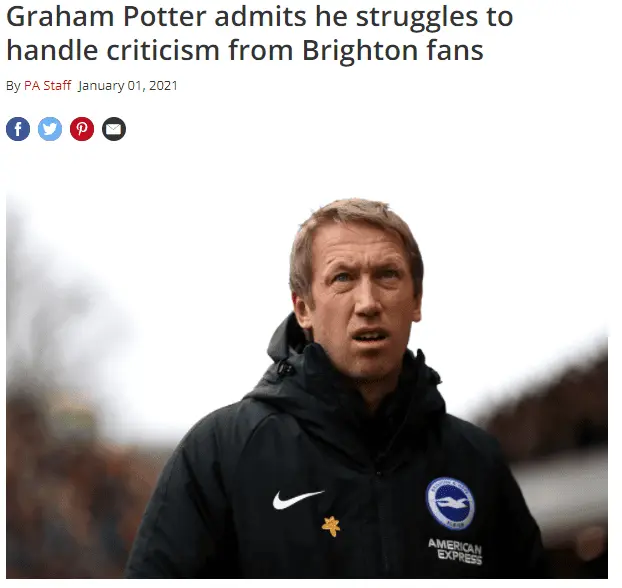Pin the article to Pinterest
This screenshot has height=588, width=622.
pyautogui.click(x=82, y=129)
